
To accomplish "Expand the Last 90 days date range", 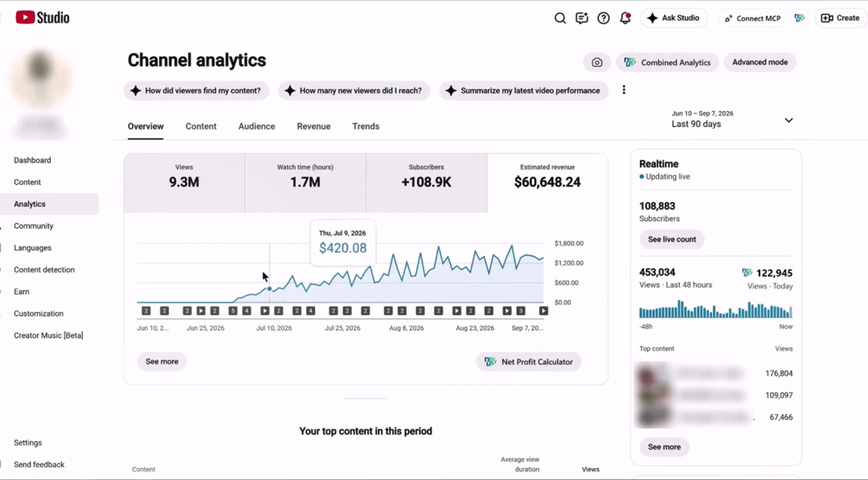I will 732,120.
